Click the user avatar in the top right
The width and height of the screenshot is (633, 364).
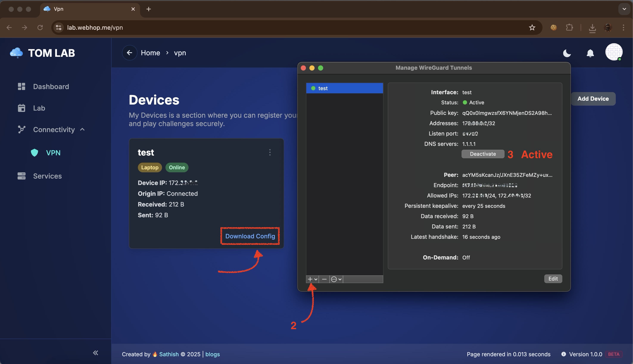(x=614, y=52)
